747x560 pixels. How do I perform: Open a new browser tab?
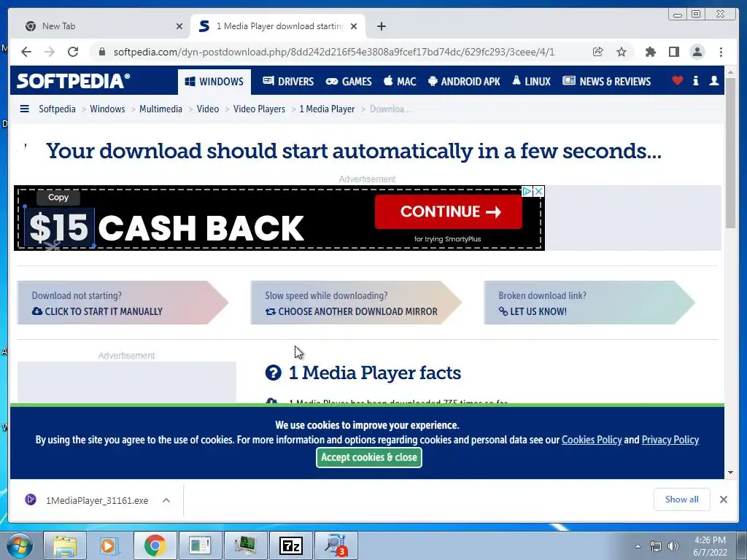click(x=381, y=26)
